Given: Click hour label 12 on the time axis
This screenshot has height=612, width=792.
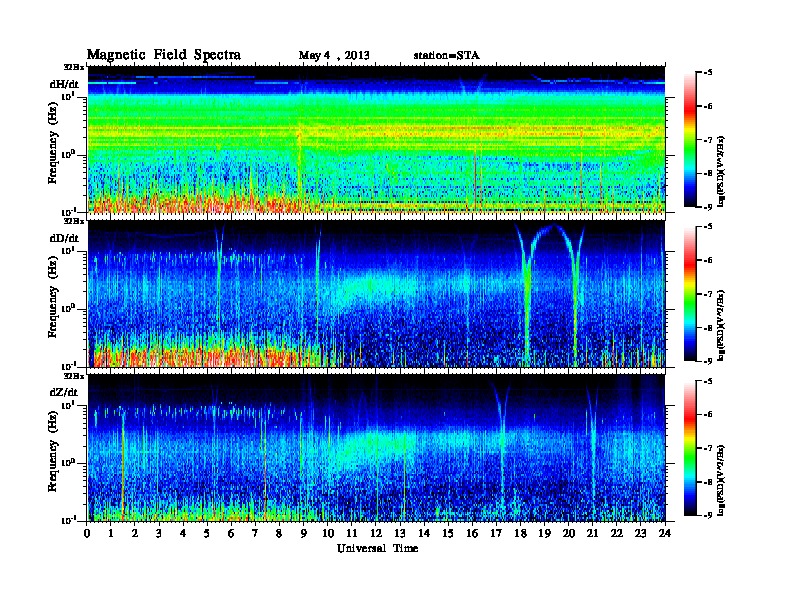Looking at the screenshot, I should (376, 533).
